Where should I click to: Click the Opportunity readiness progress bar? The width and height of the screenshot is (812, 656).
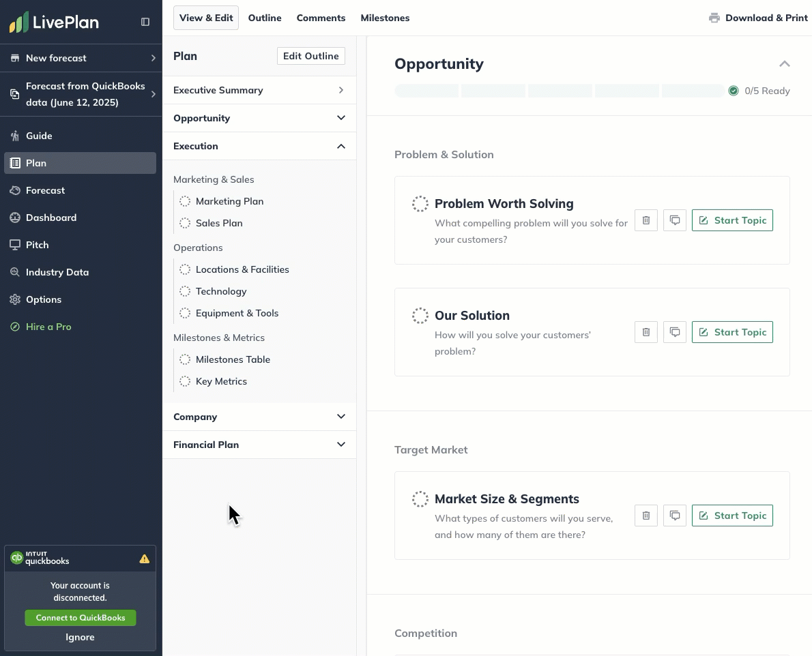(560, 91)
